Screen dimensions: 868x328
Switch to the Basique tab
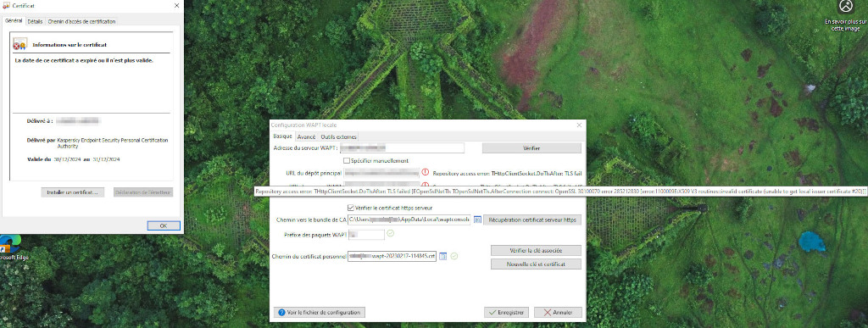(x=282, y=136)
